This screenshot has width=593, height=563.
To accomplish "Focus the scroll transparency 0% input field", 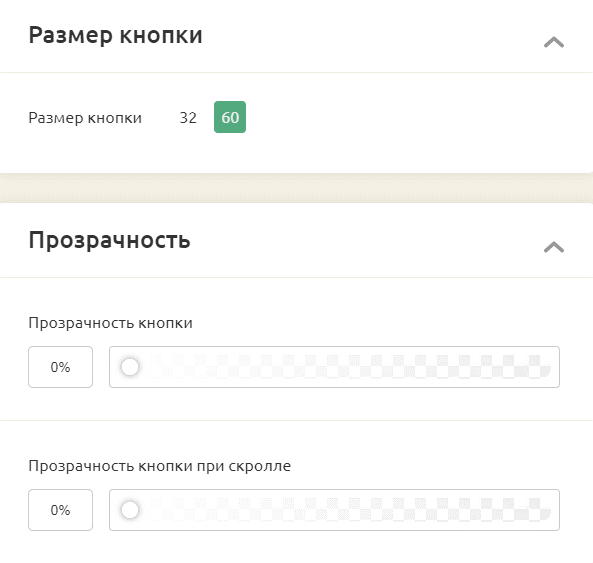I will pos(61,510).
